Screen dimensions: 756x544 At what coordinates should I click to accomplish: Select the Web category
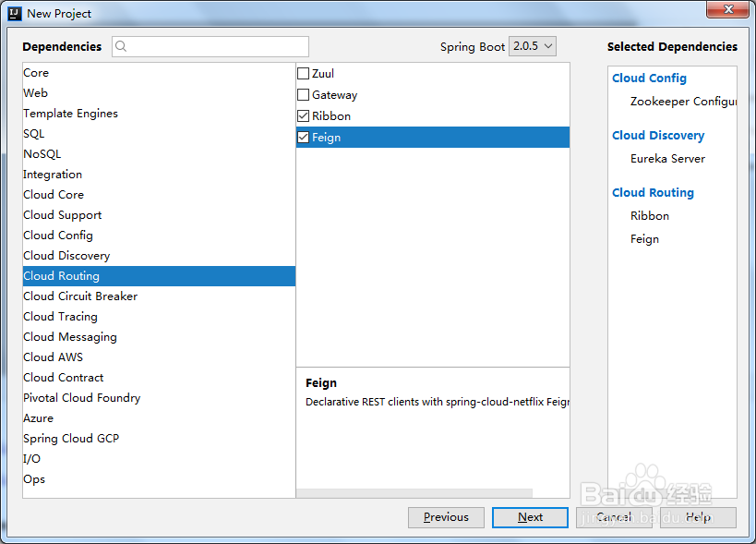pos(159,93)
